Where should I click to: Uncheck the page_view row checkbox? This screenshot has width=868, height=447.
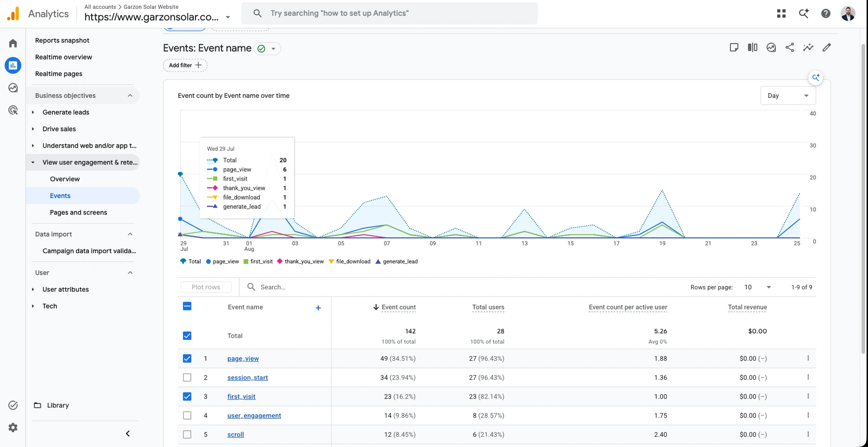point(187,358)
